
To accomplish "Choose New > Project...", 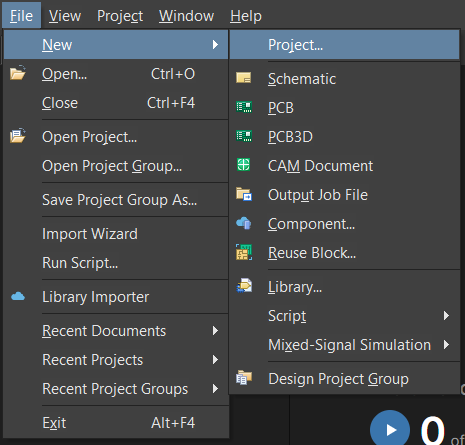I will click(x=344, y=45).
